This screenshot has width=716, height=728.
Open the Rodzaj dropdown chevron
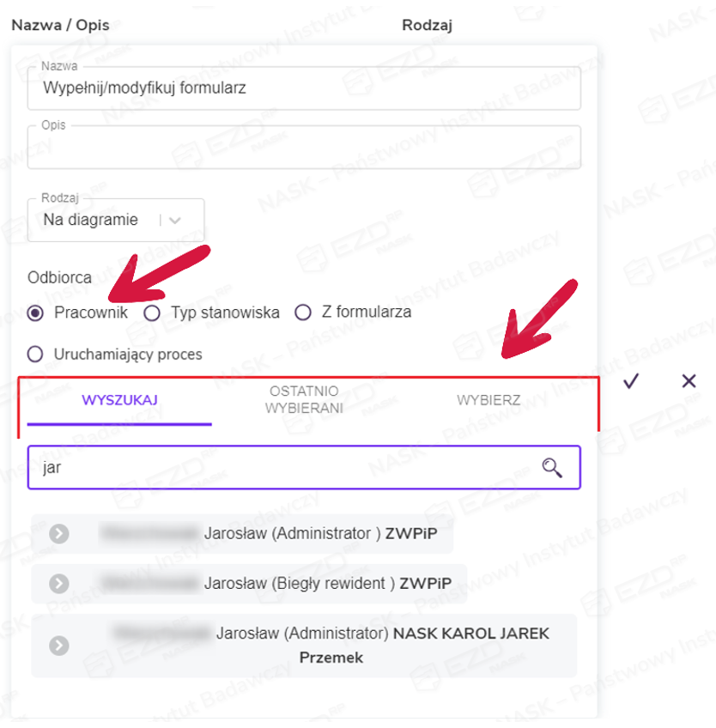175,221
